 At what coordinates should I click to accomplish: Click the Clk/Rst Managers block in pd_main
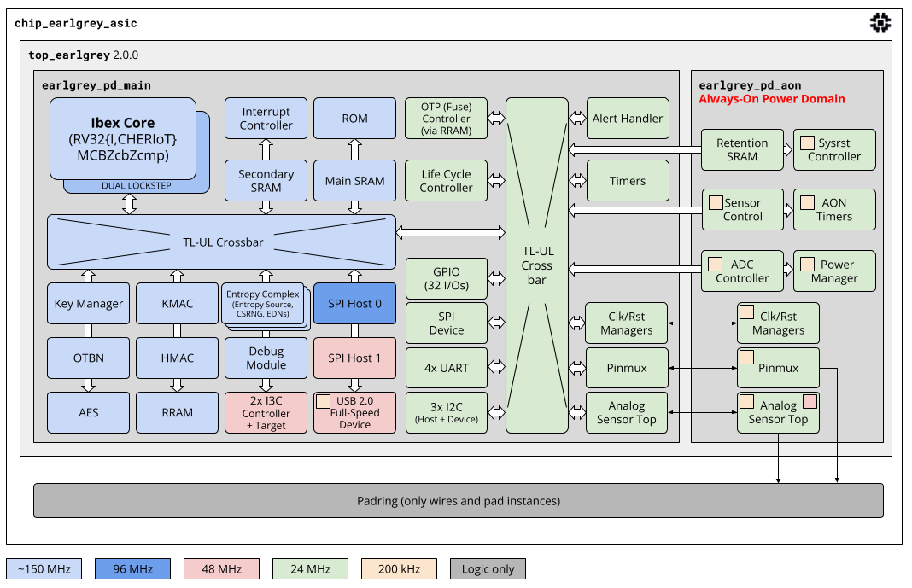[627, 323]
